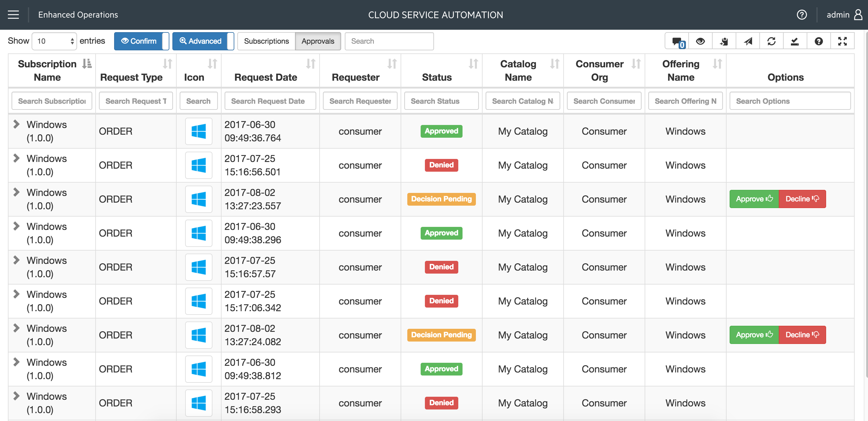Open the Show entries dropdown

[x=55, y=41]
